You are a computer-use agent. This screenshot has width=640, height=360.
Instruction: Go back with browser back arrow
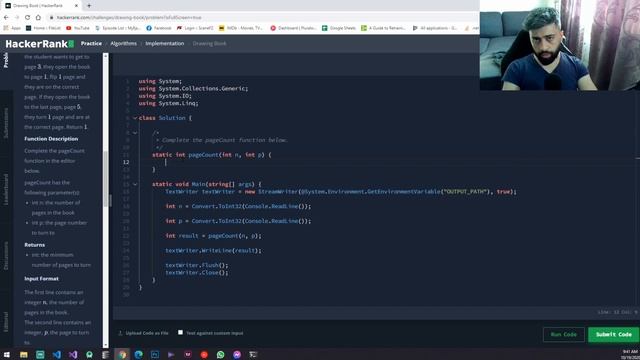(x=6, y=18)
